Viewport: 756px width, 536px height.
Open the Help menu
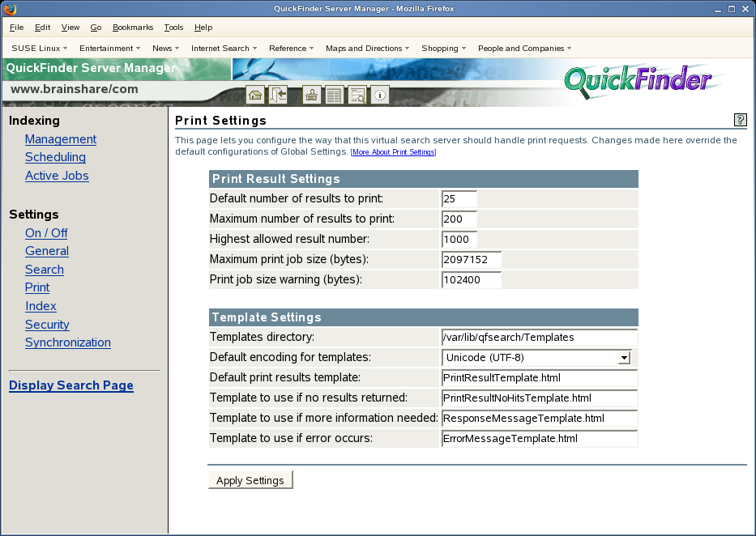click(203, 28)
